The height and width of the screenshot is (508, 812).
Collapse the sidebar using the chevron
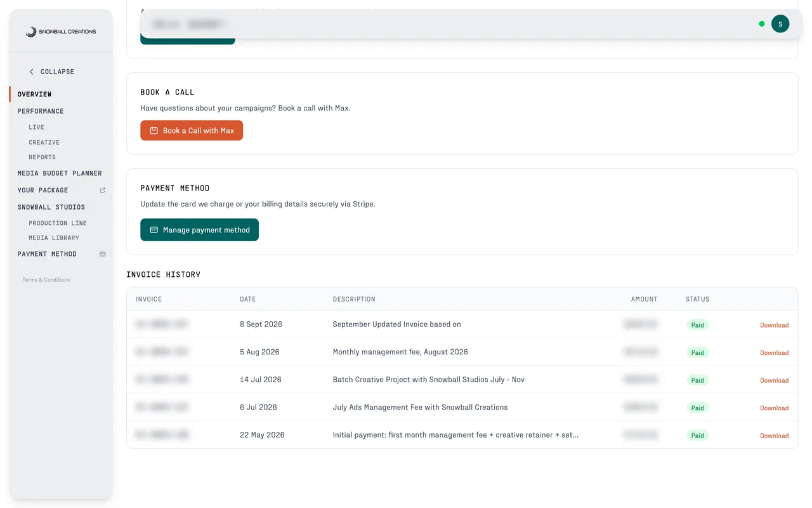[32, 72]
